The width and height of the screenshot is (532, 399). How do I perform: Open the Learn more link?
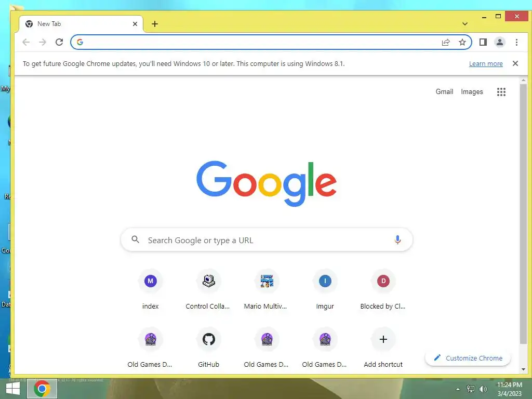pyautogui.click(x=486, y=64)
